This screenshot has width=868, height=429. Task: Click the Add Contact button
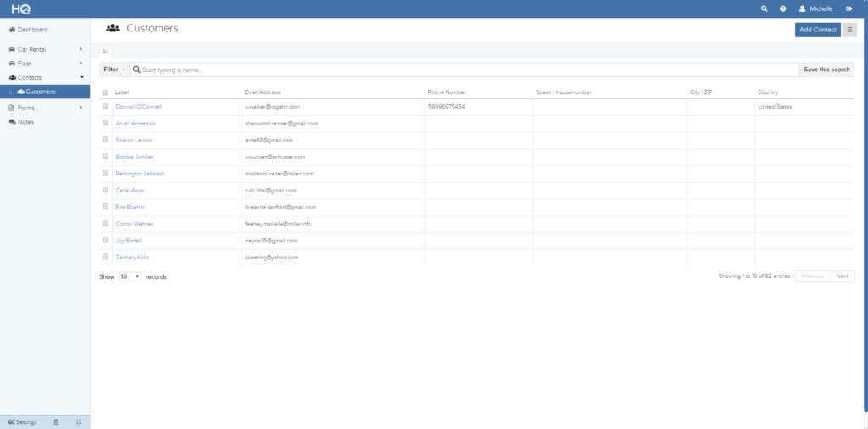point(818,30)
